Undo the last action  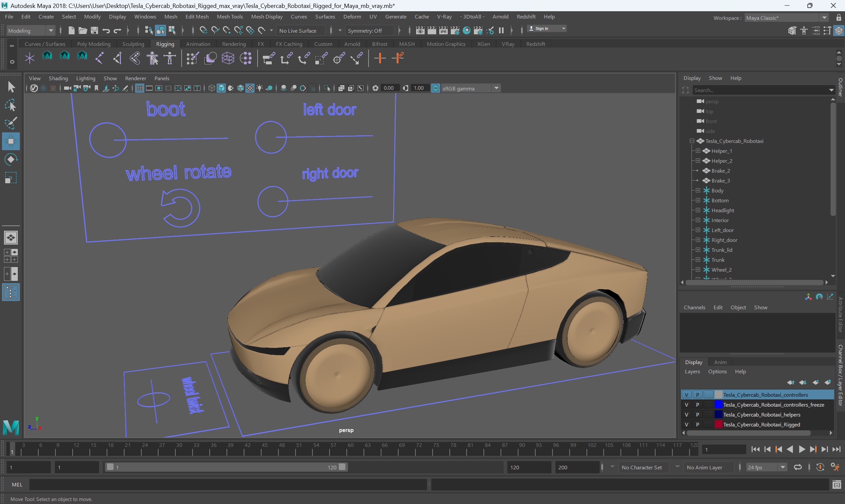106,31
